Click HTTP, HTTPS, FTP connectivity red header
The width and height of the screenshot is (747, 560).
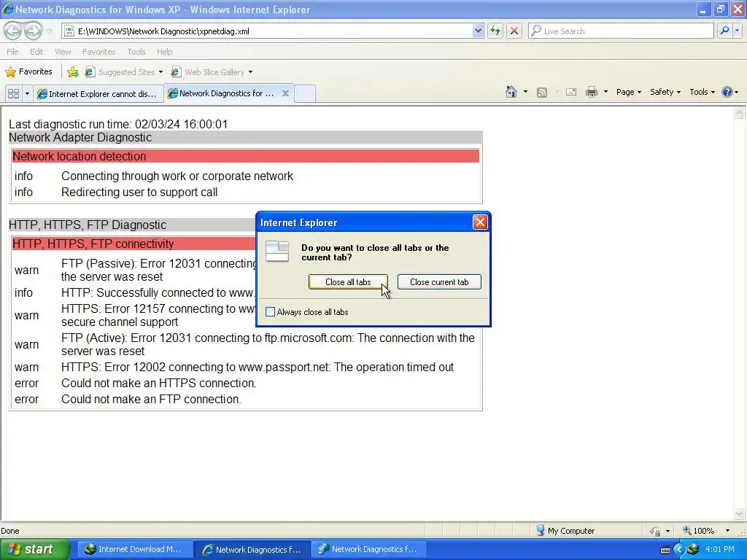click(x=133, y=244)
